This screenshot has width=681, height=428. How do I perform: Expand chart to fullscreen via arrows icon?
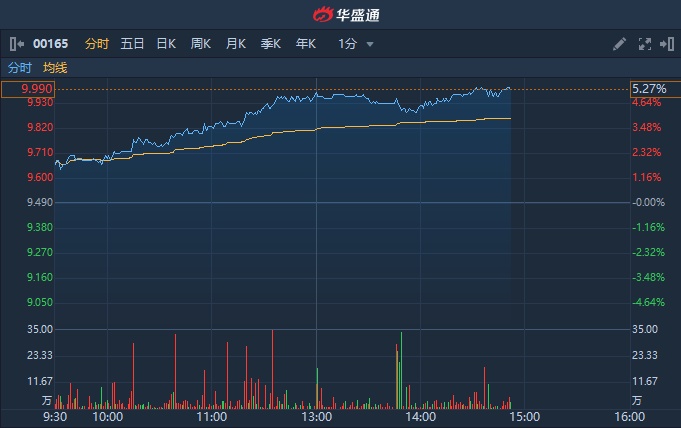pos(644,44)
